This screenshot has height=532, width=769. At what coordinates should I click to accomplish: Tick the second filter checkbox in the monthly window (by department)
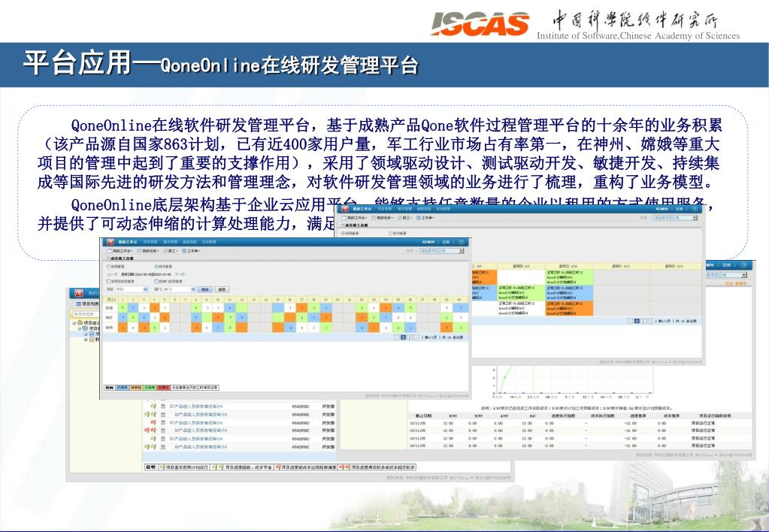[x=156, y=282]
